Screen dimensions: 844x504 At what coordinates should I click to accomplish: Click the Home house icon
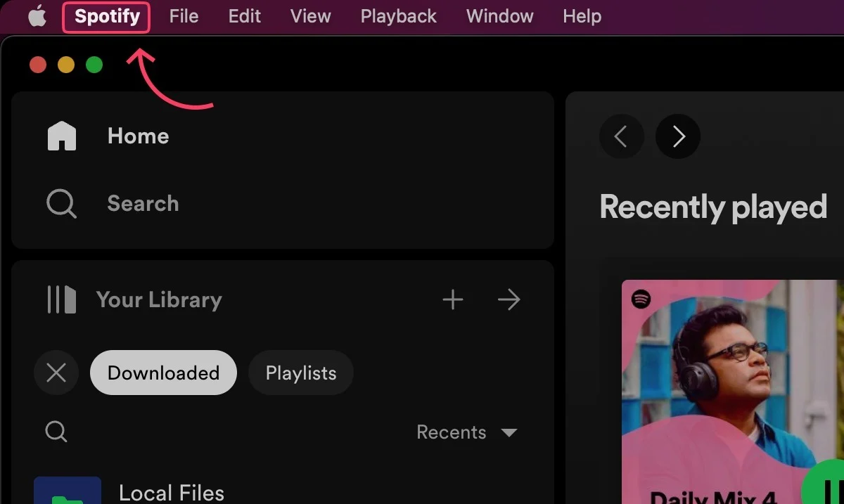click(x=62, y=136)
